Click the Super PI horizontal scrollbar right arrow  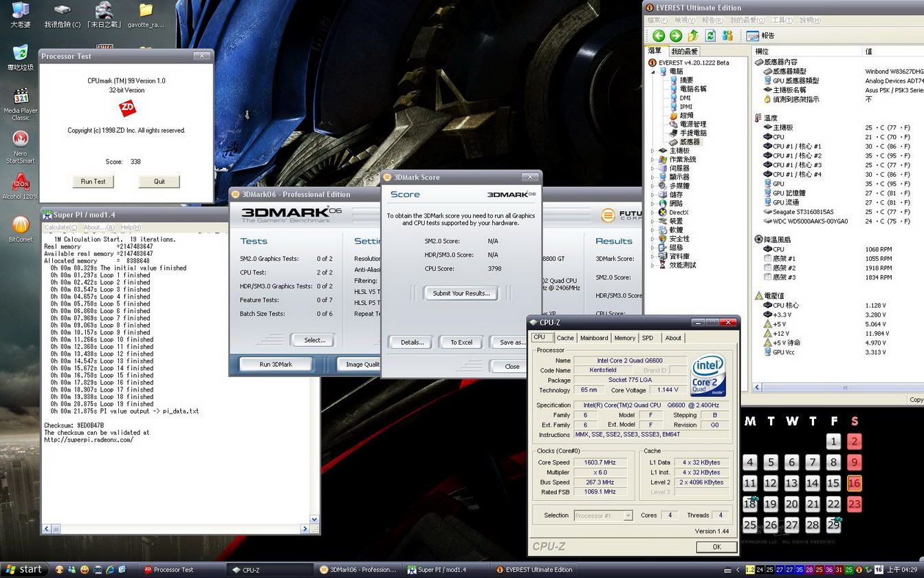pyautogui.click(x=305, y=529)
